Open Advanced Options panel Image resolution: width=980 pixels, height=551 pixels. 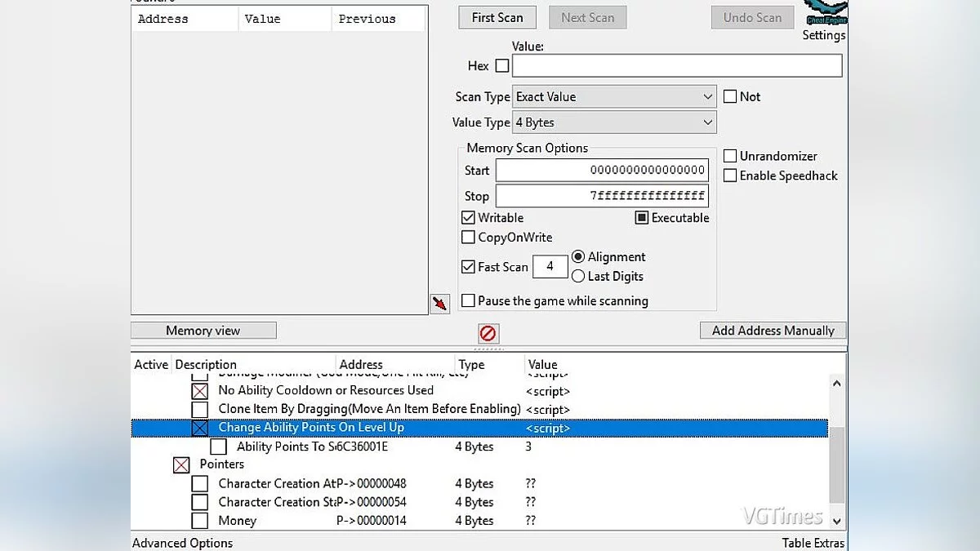[x=183, y=543]
